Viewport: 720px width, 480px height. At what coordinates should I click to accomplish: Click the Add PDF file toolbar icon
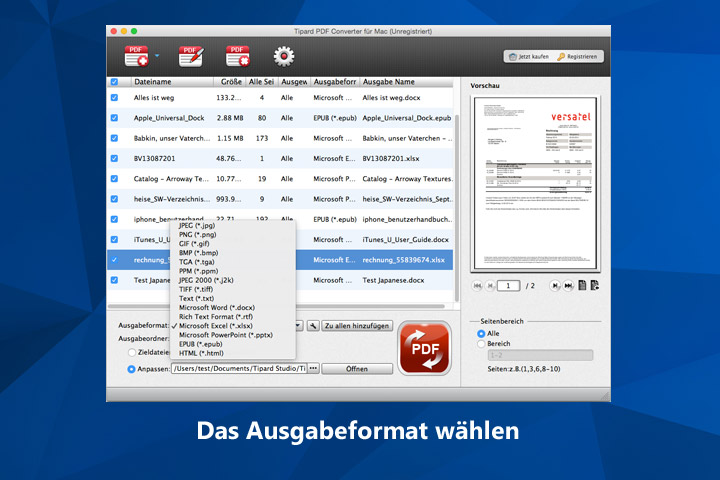[136, 56]
